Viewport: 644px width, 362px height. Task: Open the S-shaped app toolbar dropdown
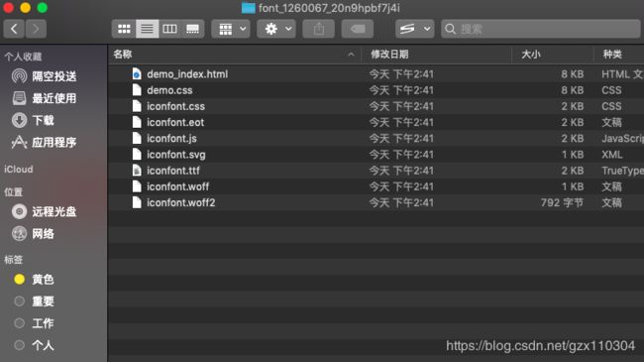415,29
